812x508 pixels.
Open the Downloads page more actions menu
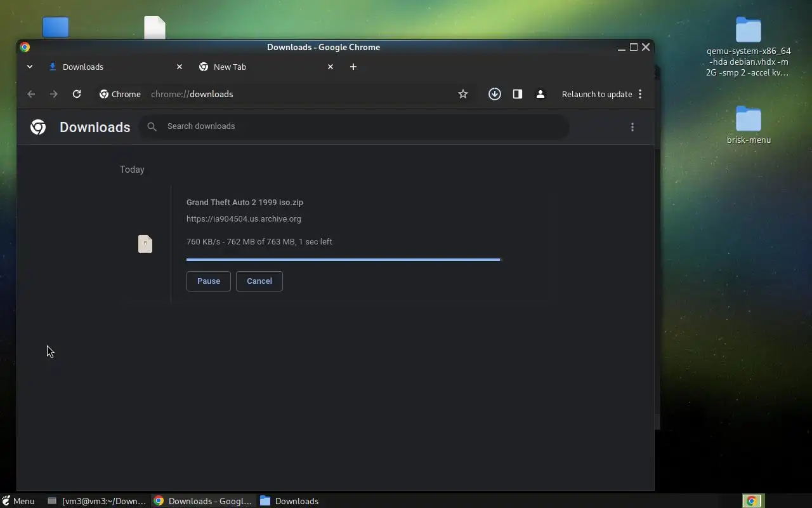click(x=632, y=127)
